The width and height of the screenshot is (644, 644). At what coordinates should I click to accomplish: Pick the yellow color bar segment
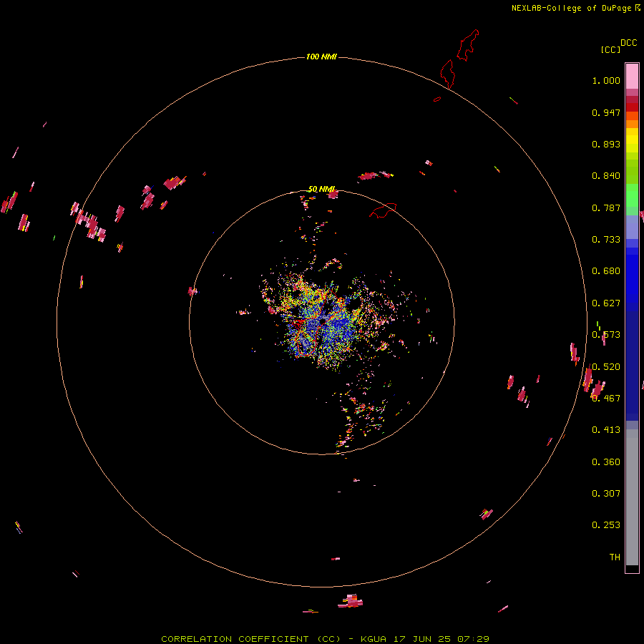[x=632, y=140]
